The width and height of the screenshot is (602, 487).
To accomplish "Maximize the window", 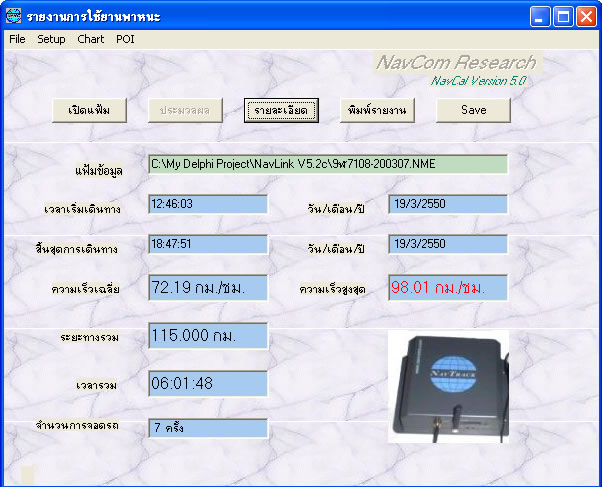I will point(563,17).
